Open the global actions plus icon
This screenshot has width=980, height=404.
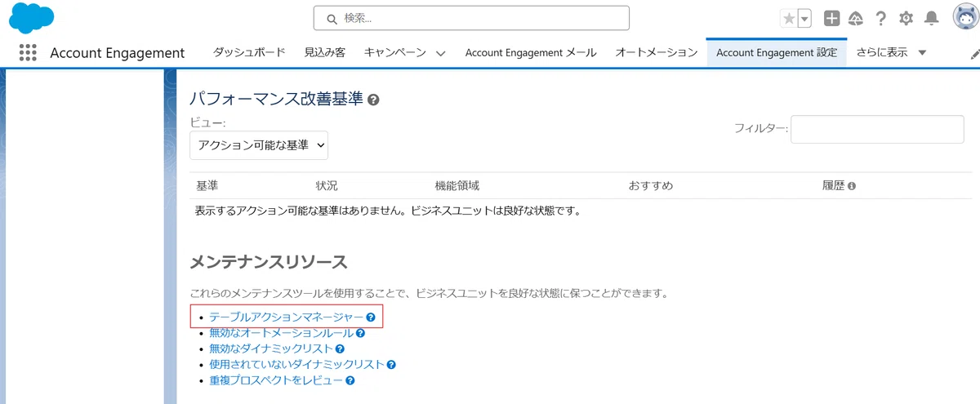[831, 19]
